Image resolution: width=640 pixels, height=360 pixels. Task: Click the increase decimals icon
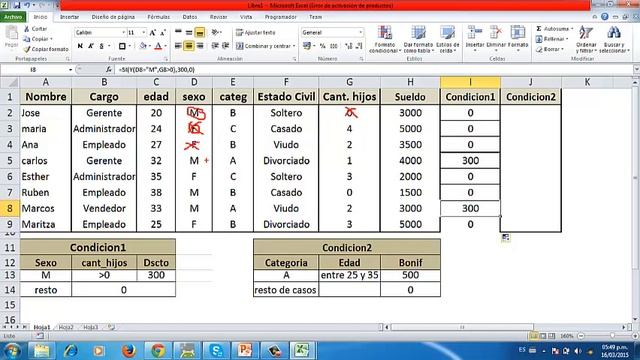[x=349, y=46]
